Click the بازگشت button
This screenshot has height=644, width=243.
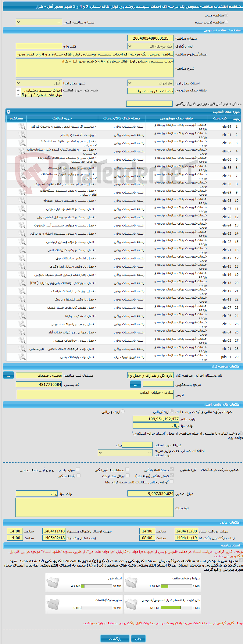click(x=115, y=639)
